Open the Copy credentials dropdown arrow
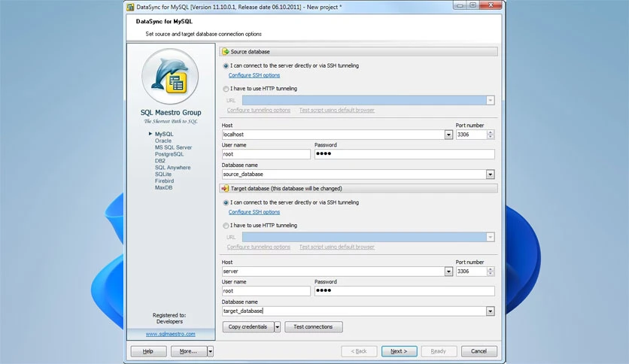This screenshot has height=364, width=629. 277,326
